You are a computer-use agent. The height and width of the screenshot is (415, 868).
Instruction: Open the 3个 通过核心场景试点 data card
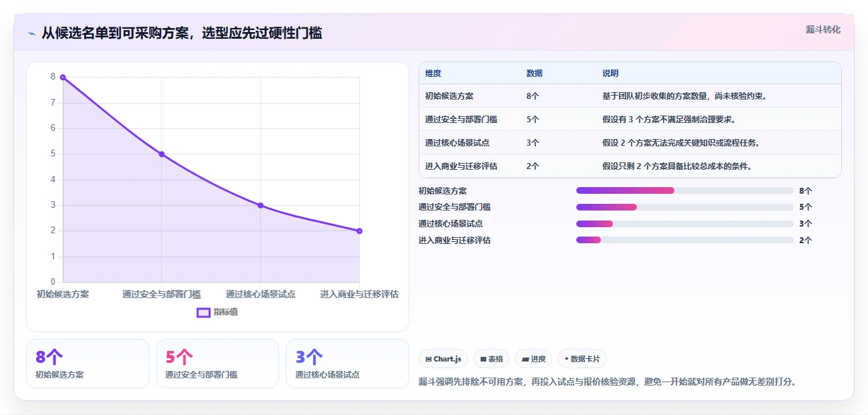tap(347, 364)
